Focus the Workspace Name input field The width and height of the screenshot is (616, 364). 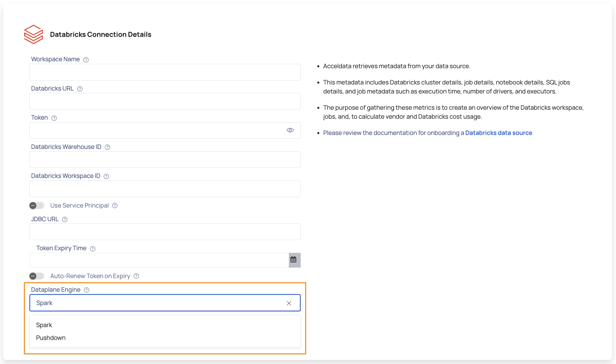coord(165,72)
